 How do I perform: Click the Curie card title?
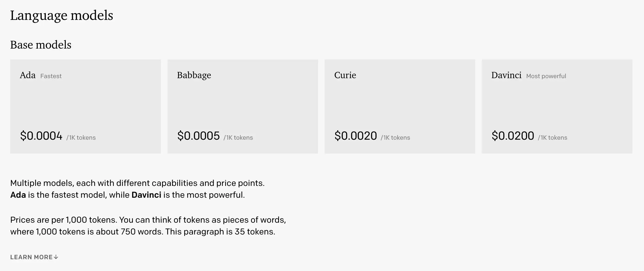click(x=345, y=75)
